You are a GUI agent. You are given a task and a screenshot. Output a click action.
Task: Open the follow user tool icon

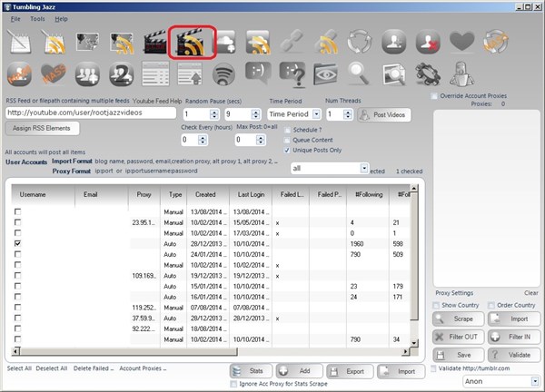point(394,42)
